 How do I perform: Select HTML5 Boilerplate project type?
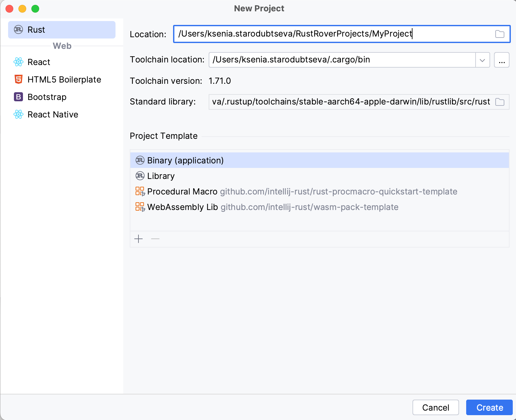(64, 80)
